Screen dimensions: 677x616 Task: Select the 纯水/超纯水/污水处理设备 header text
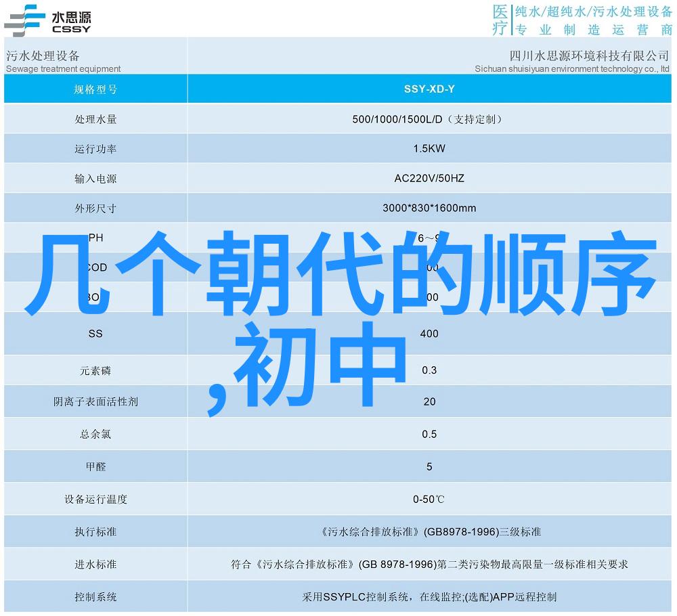pyautogui.click(x=592, y=12)
